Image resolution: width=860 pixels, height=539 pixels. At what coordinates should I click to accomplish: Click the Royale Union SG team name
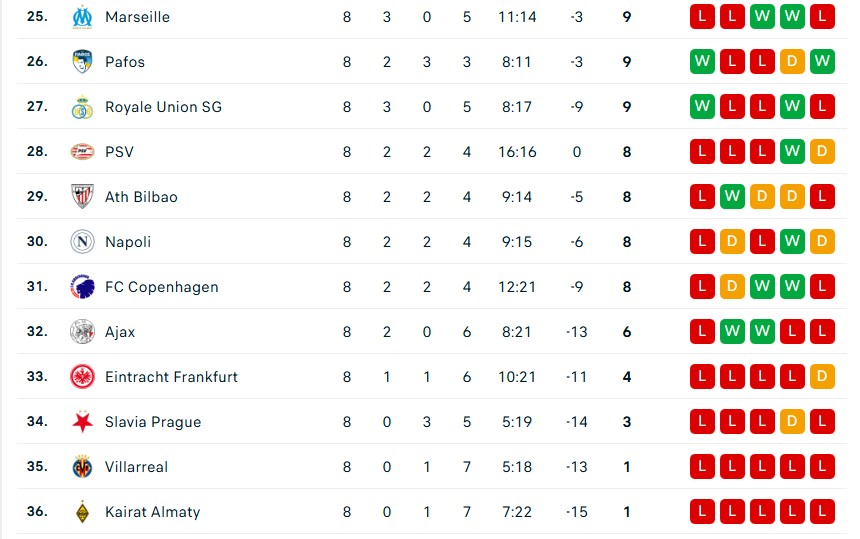[163, 107]
